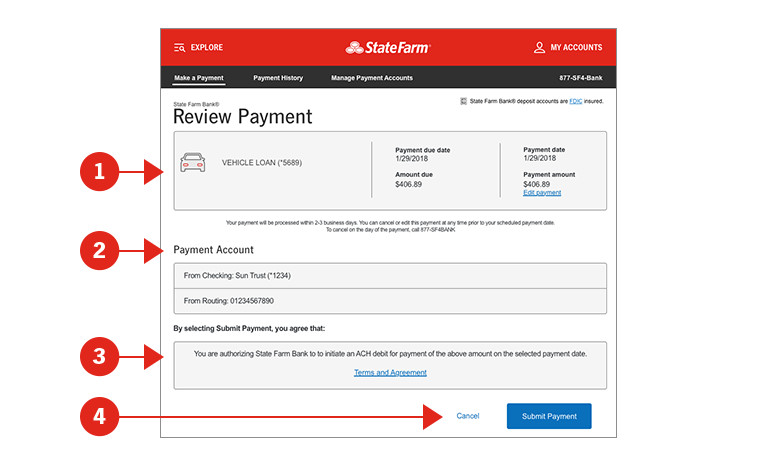This screenshot has height=464, width=777.
Task: Open Manage Payment Accounts tab
Action: pos(372,78)
